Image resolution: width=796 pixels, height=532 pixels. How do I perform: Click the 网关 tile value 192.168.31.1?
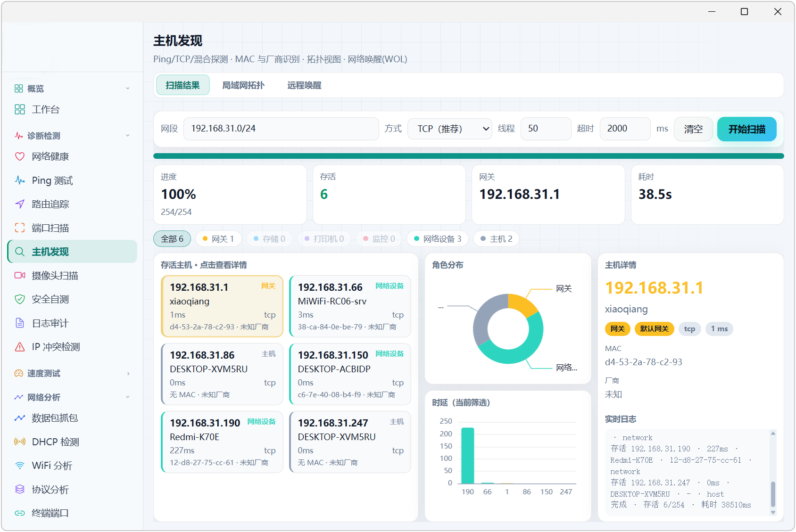pyautogui.click(x=520, y=194)
